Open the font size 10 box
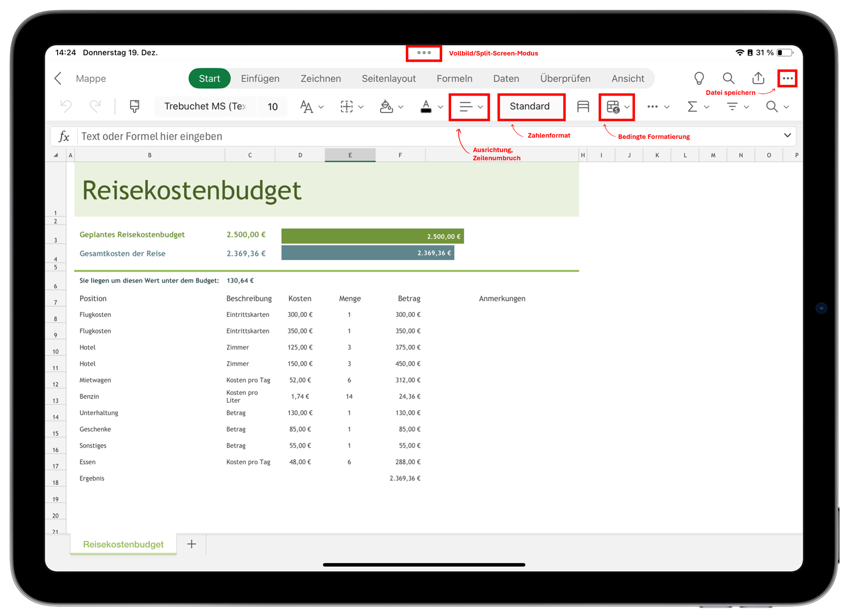Image resolution: width=848 pixels, height=616 pixels. [x=272, y=107]
